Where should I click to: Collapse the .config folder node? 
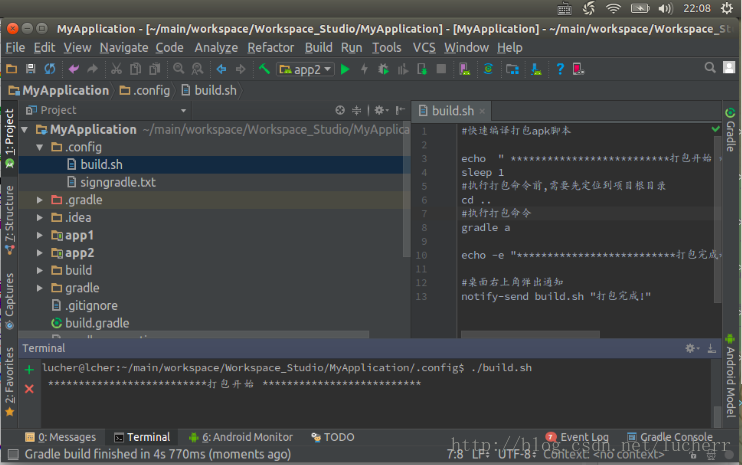coord(40,147)
